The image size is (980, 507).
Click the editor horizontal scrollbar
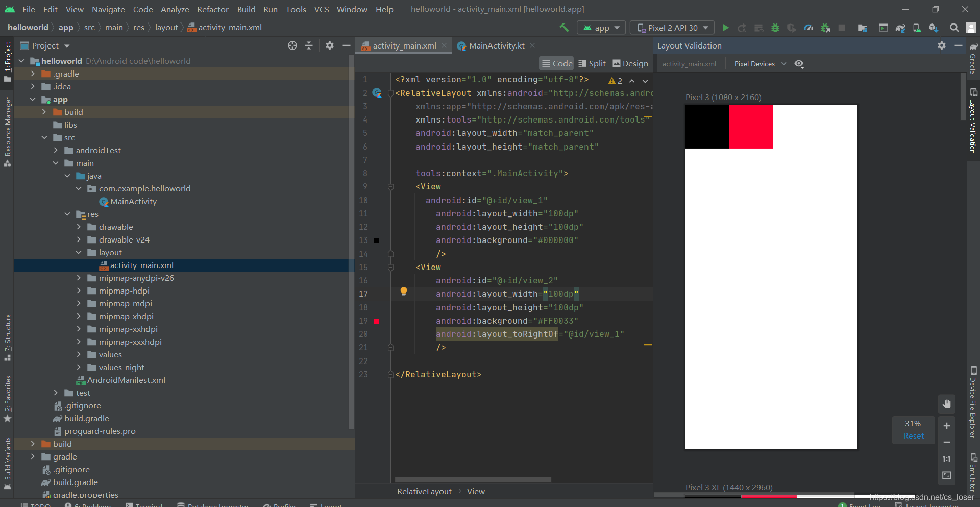coord(473,479)
